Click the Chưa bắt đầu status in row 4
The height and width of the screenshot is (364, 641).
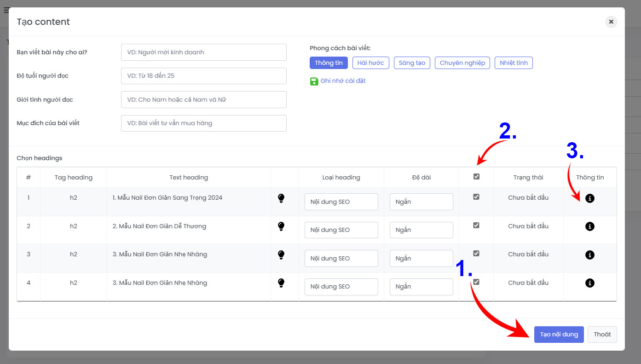(528, 283)
